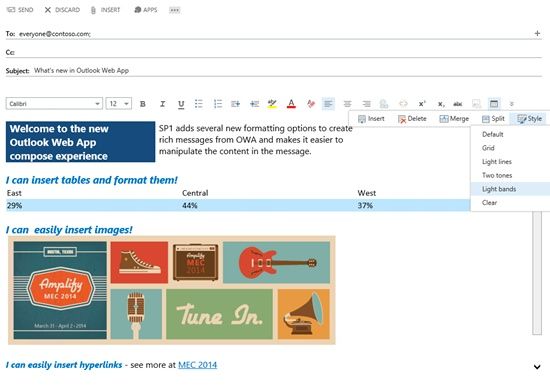Viewport: 550px width, 388px height.
Task: Open the more actions ellipsis menu
Action: (174, 10)
